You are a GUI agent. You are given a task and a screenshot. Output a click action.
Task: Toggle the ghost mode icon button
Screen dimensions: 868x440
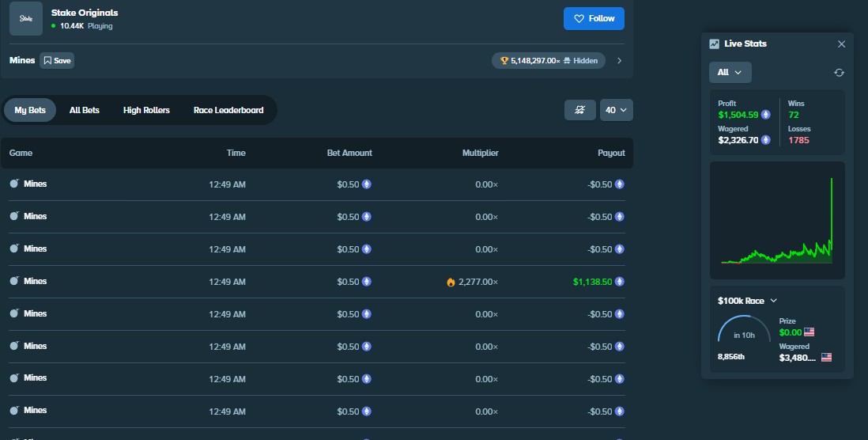pos(579,110)
